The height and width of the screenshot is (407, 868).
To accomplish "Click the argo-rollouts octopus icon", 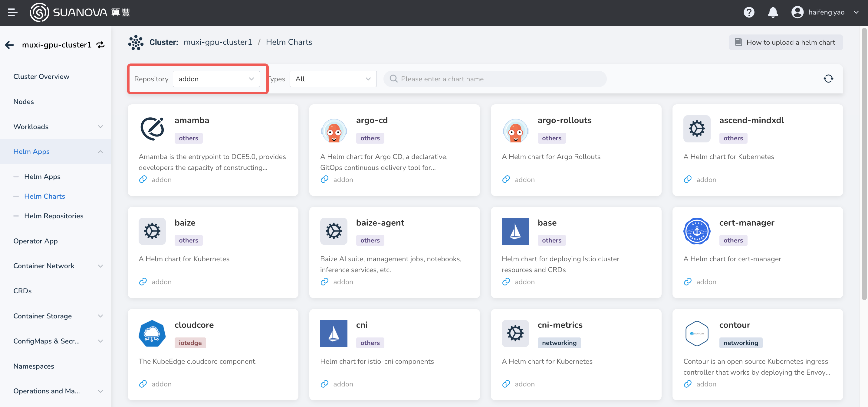I will click(515, 130).
